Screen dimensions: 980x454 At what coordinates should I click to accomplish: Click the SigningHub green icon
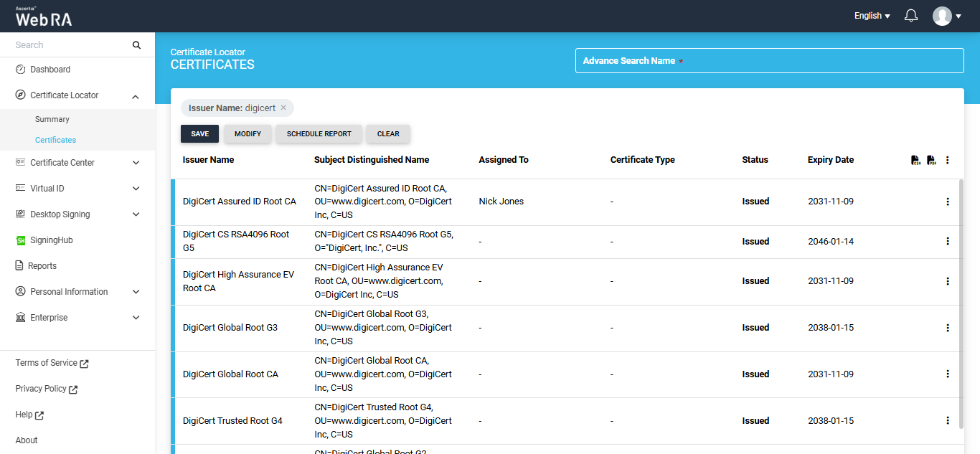[x=20, y=240]
